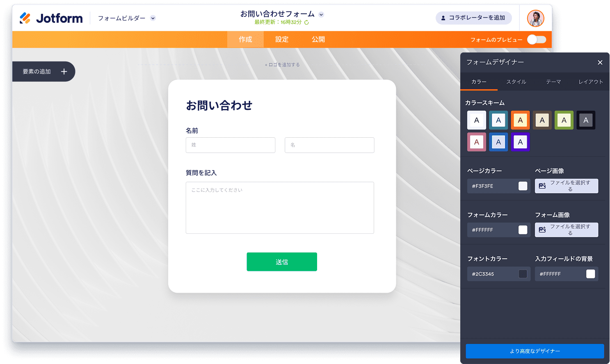610x364 pixels.
Task: Click the ページカラー color toggle swatch
Action: click(x=523, y=186)
